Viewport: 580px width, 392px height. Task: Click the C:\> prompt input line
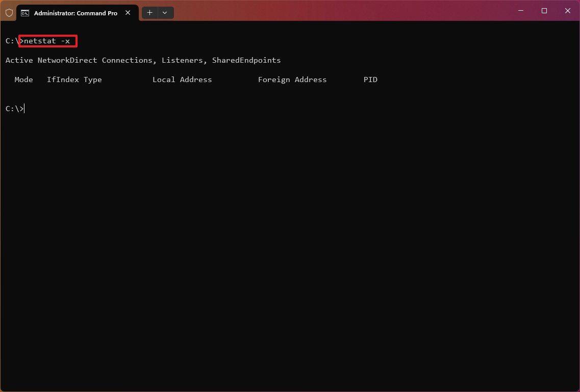15,108
